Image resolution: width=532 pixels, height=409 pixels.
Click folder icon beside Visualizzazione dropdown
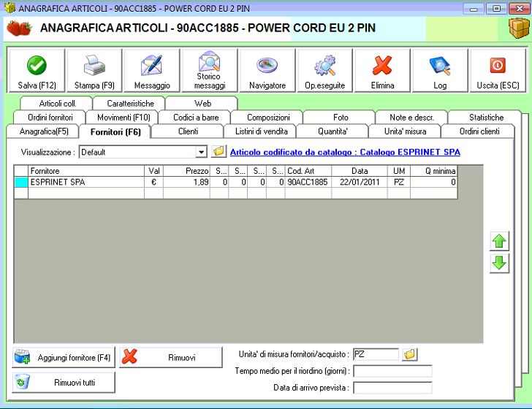[218, 151]
